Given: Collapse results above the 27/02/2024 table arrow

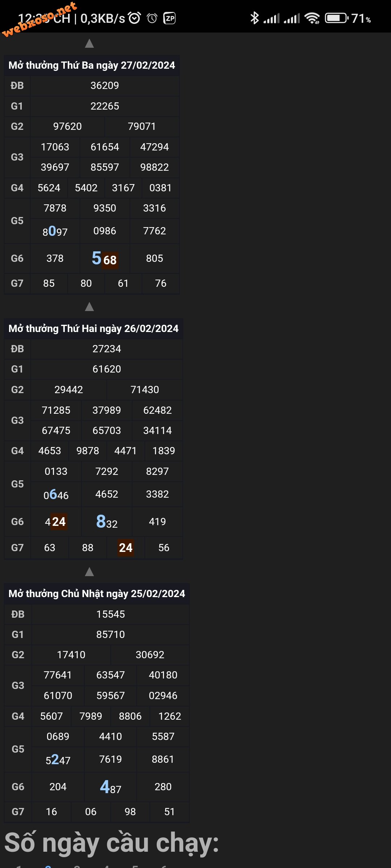Looking at the screenshot, I should pos(89,43).
